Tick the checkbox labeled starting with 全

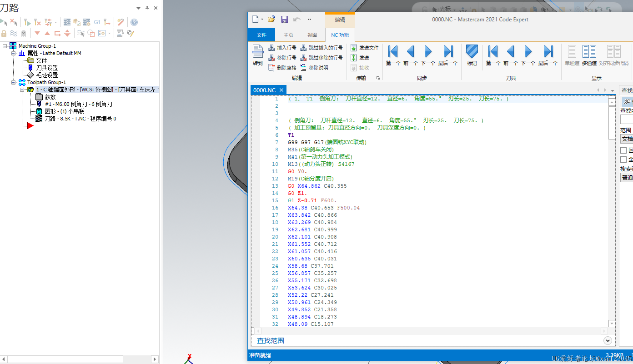[623, 160]
